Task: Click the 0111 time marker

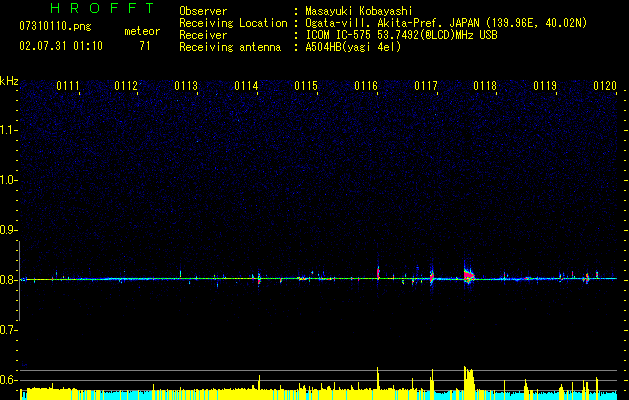Action: [x=68, y=86]
